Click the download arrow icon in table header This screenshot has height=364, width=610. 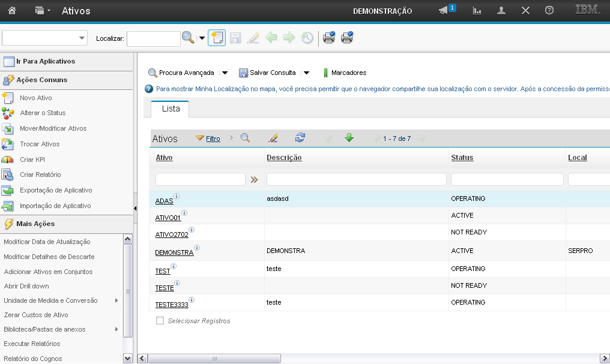tap(349, 138)
